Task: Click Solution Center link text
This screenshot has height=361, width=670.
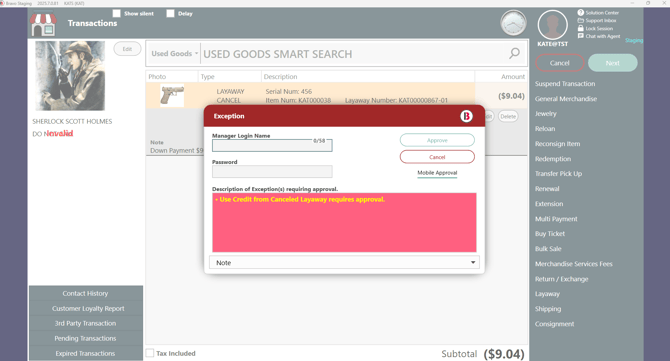Action: [x=602, y=13]
